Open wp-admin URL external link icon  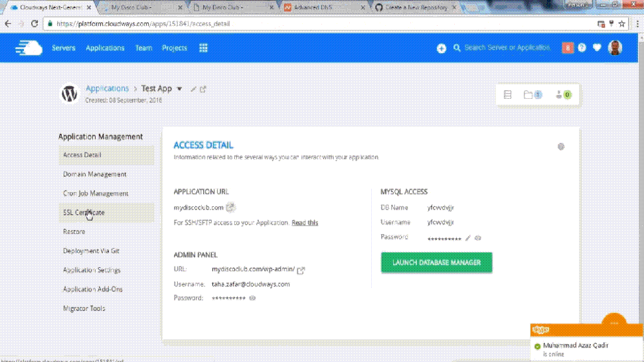pos(301,270)
